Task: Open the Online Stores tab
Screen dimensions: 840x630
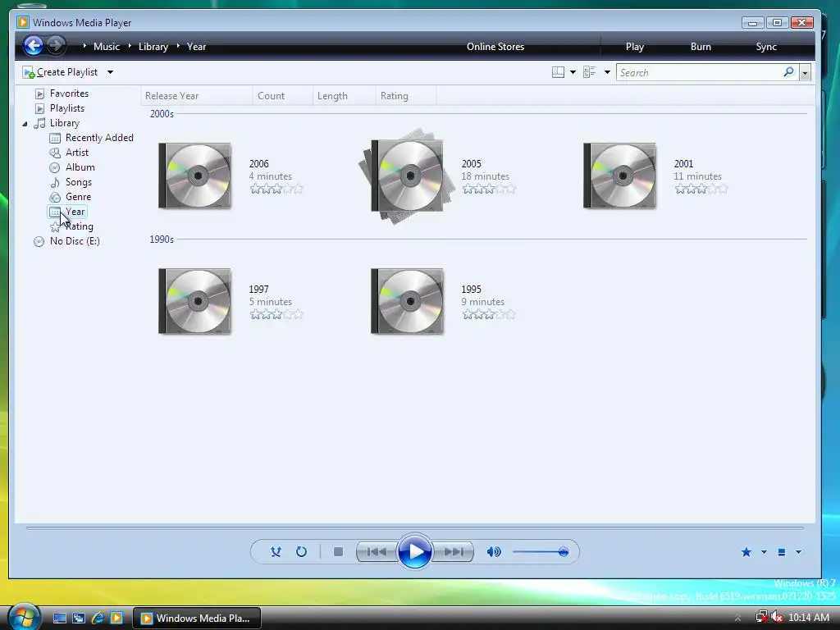Action: click(495, 47)
